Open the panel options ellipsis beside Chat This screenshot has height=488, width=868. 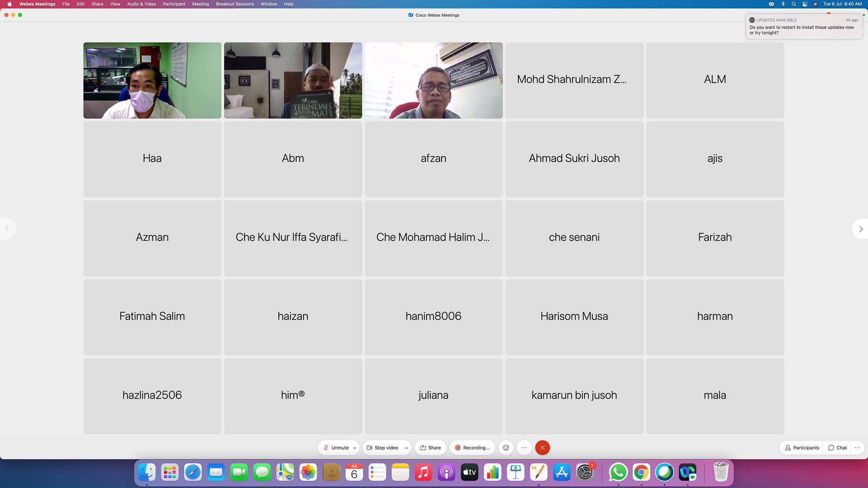tap(857, 448)
